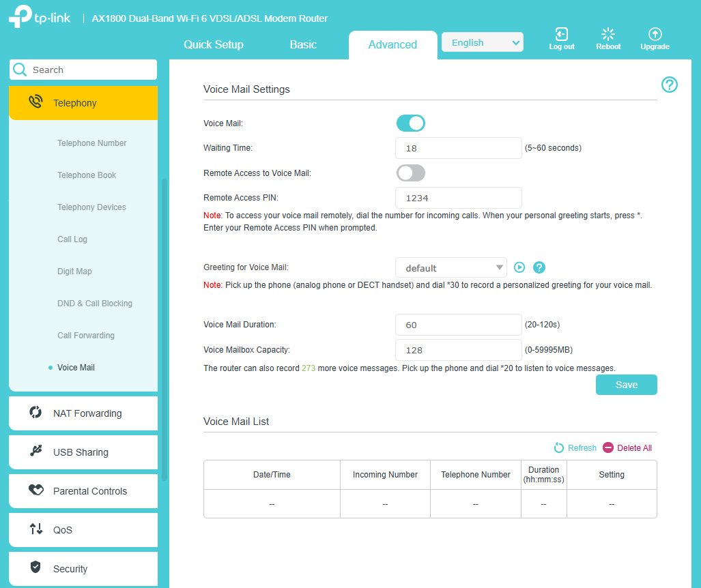The width and height of the screenshot is (701, 588).
Task: Click inside the Waiting Time input field
Action: [458, 148]
